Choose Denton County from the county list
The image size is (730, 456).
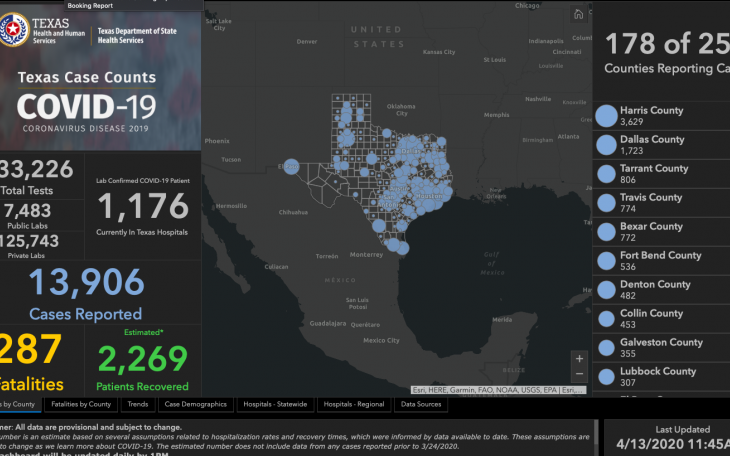click(x=655, y=290)
